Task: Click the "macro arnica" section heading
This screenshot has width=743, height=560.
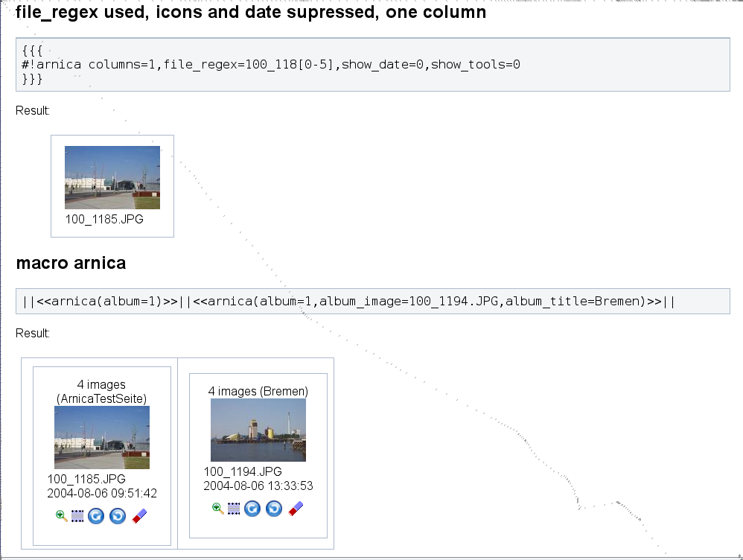Action: 71,263
